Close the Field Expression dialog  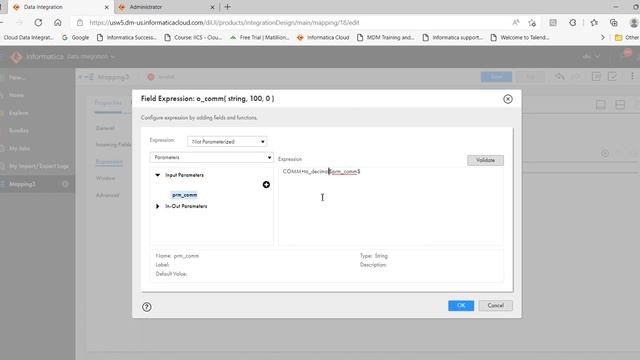(508, 99)
